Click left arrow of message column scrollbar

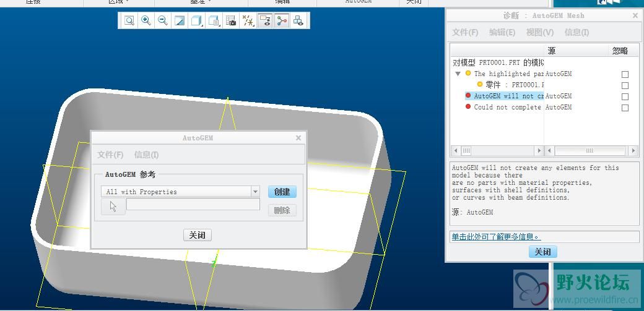click(x=456, y=151)
